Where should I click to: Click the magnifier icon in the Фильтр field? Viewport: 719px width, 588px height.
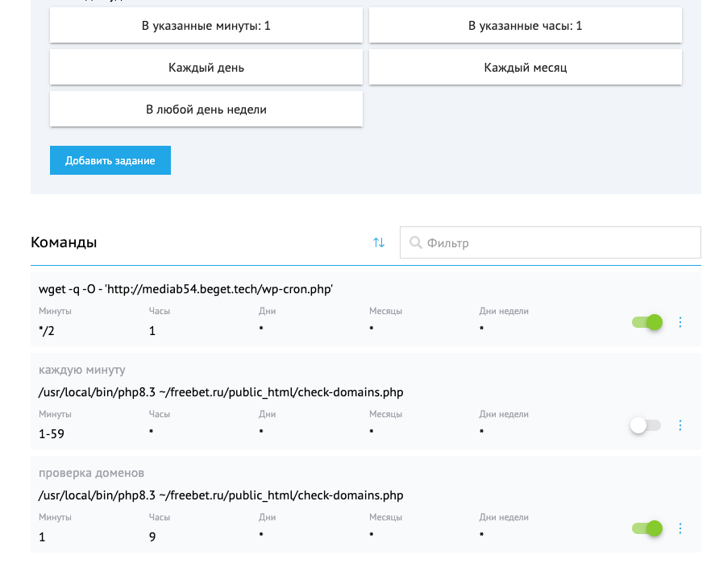[415, 242]
